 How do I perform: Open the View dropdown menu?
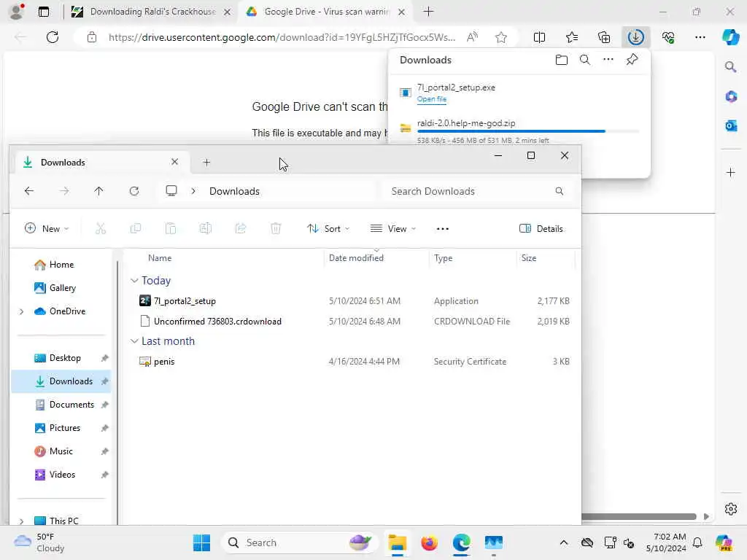(x=393, y=228)
